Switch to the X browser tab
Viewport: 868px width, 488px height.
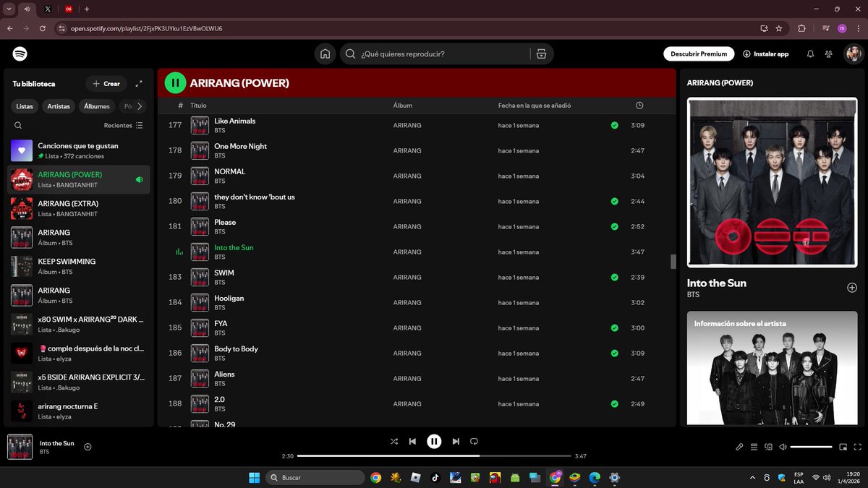[48, 9]
